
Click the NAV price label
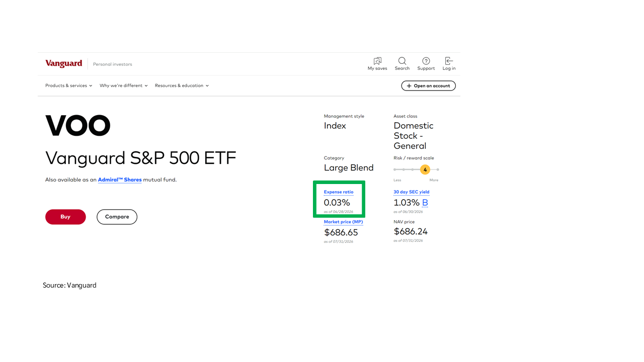point(404,222)
